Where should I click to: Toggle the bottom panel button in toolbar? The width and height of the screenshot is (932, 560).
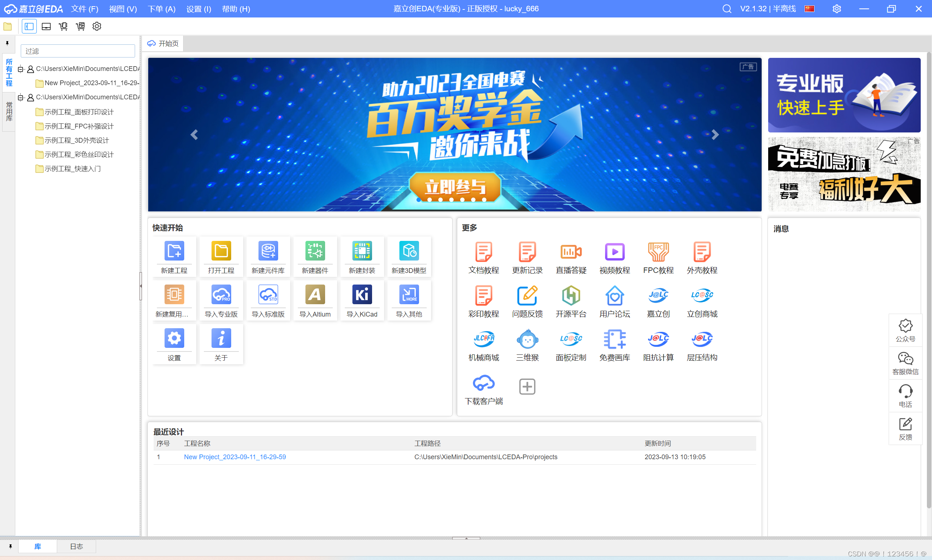(46, 27)
